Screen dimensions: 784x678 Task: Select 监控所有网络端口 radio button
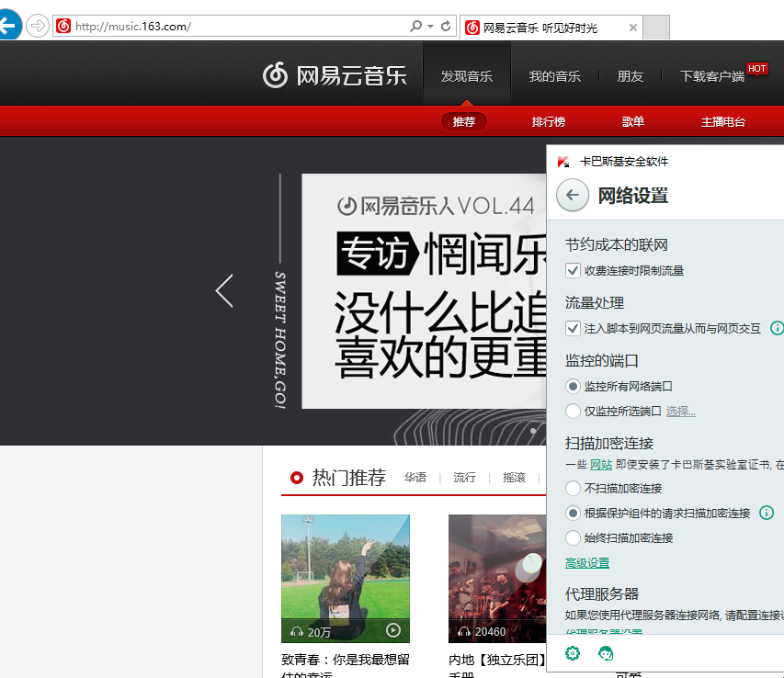coord(573,386)
